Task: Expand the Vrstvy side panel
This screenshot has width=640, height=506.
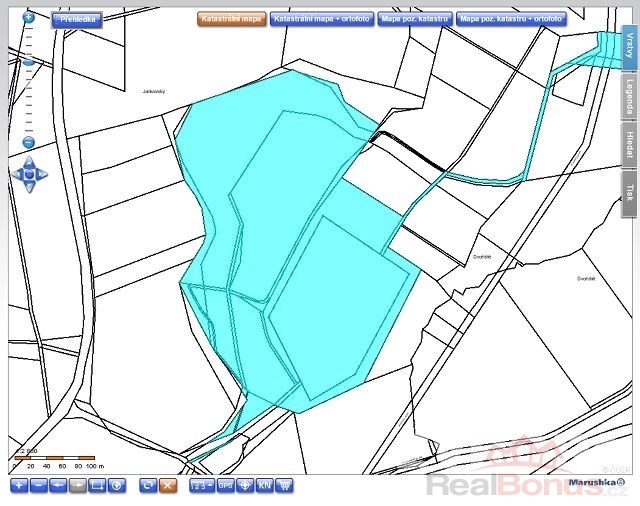Action: pos(629,45)
